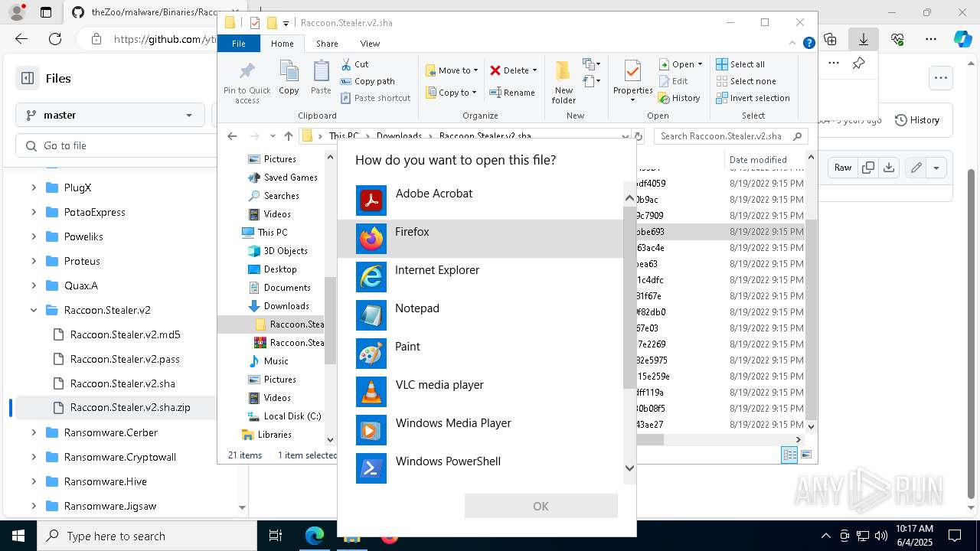Open the GitHub master branch dropdown
This screenshot has width=980, height=551.
pos(109,115)
